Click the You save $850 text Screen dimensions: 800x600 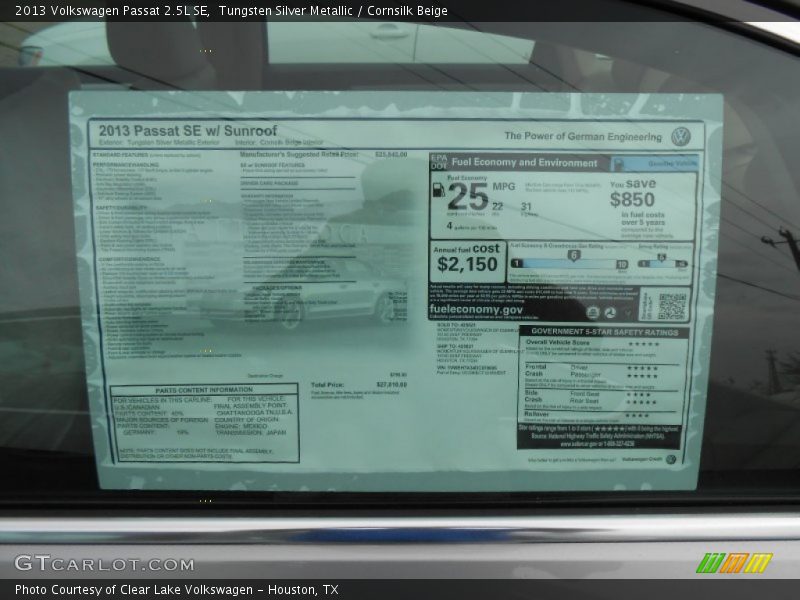tap(632, 193)
